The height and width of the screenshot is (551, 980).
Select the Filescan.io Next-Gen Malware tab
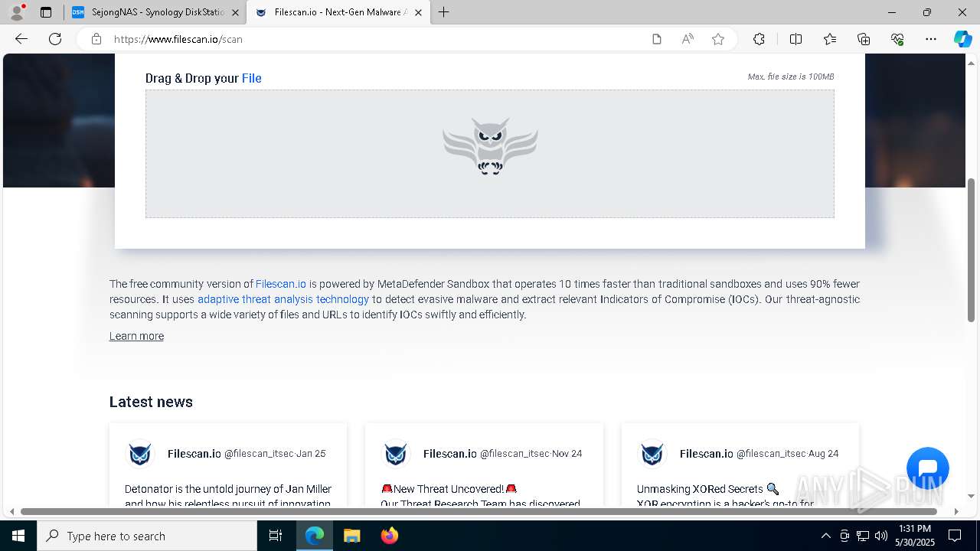[x=338, y=12]
